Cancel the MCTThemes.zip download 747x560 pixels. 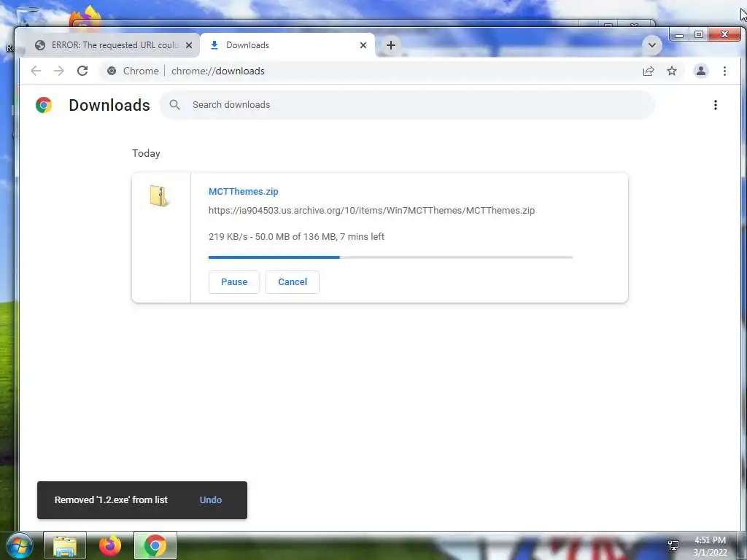(293, 282)
